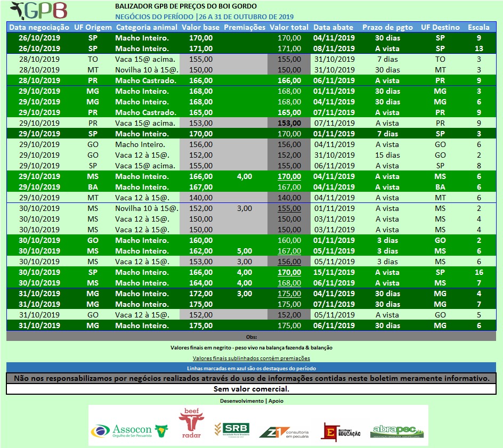Click the '15 dias' payment term cell

tap(387, 155)
